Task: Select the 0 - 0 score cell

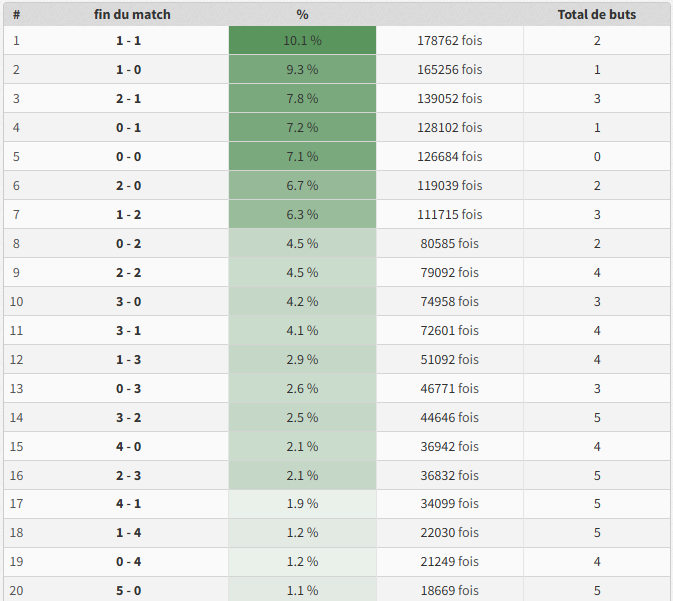Action: tap(128, 157)
